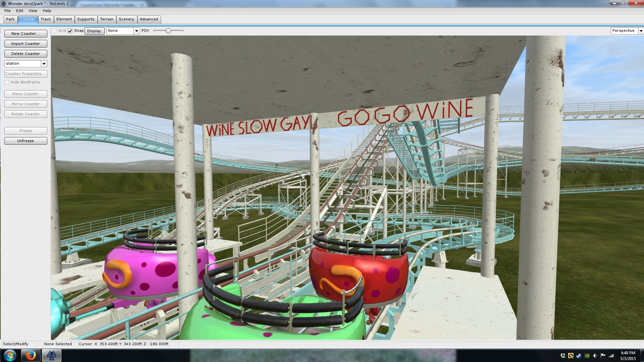Click the NoLimits 2 taskbar icon

coord(51,355)
